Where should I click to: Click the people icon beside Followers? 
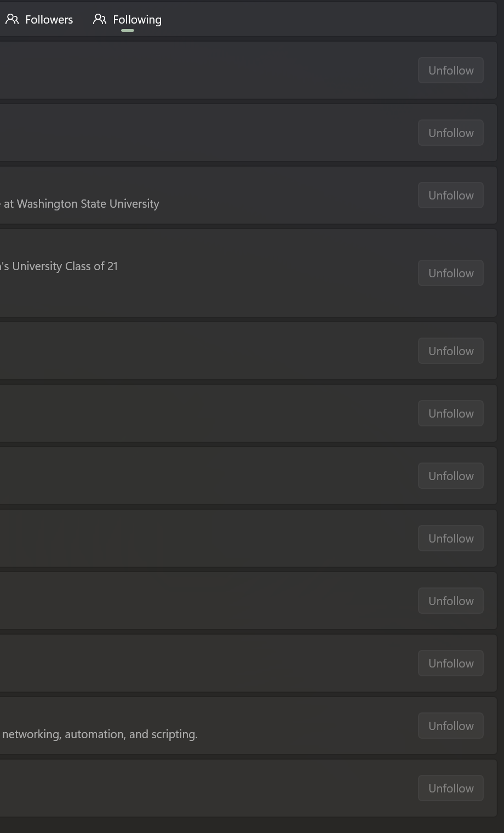point(12,19)
